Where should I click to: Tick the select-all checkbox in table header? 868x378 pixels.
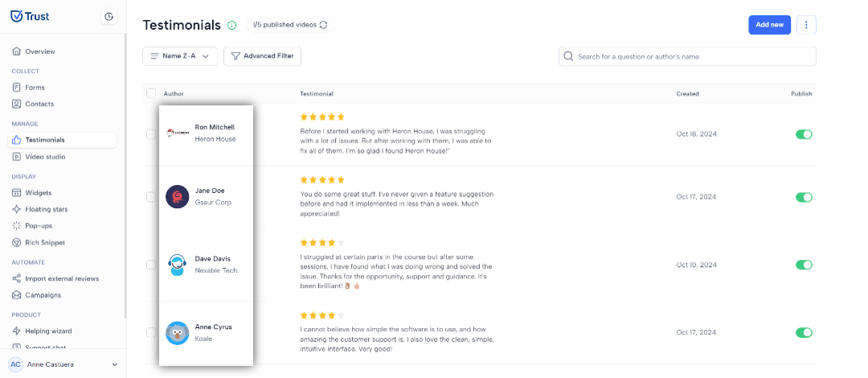pyautogui.click(x=151, y=93)
